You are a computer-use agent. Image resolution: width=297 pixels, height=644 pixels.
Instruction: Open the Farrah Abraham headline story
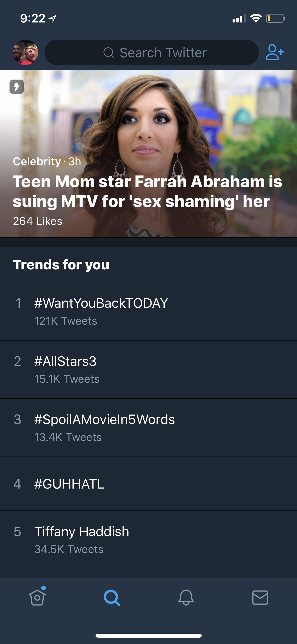point(147,191)
